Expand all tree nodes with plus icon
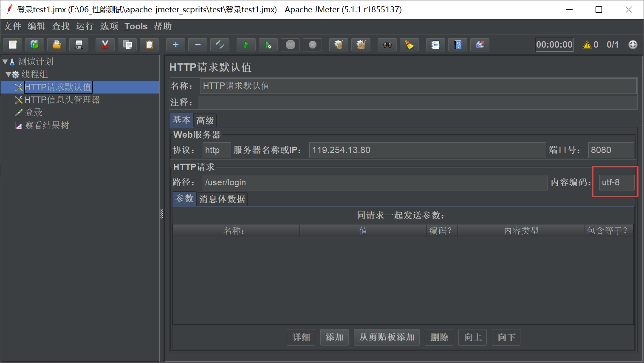Image resolution: width=644 pixels, height=363 pixels. click(x=175, y=45)
